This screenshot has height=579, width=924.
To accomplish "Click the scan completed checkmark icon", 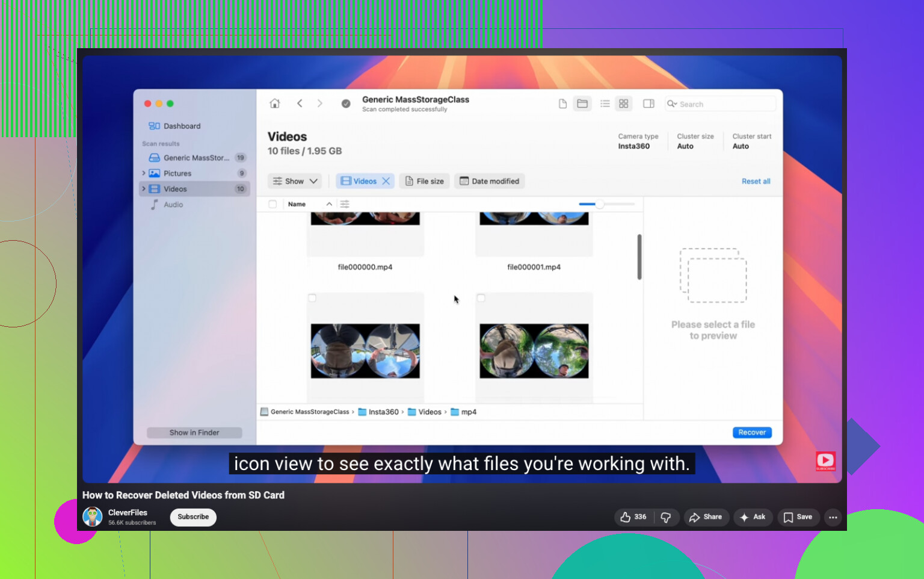I will point(346,104).
